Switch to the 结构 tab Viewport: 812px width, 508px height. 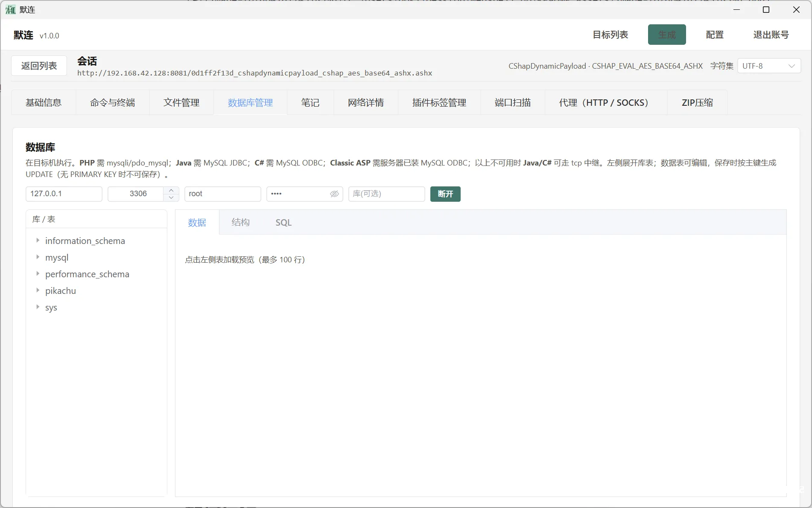[240, 222]
